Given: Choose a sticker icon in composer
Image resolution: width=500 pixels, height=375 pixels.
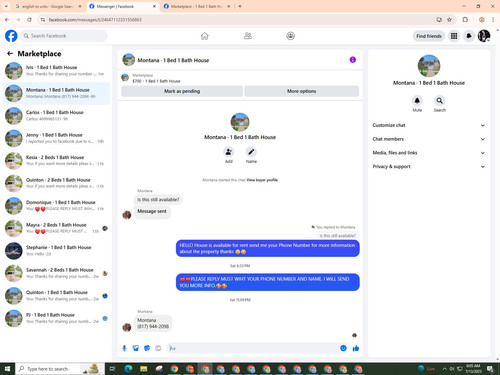Looking at the screenshot, I should 147,348.
